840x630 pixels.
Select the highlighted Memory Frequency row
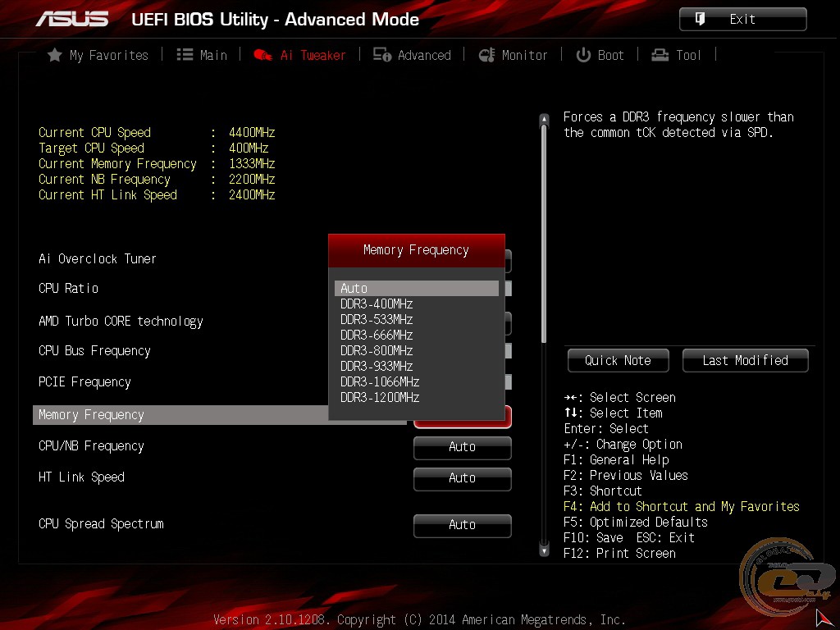coord(220,415)
